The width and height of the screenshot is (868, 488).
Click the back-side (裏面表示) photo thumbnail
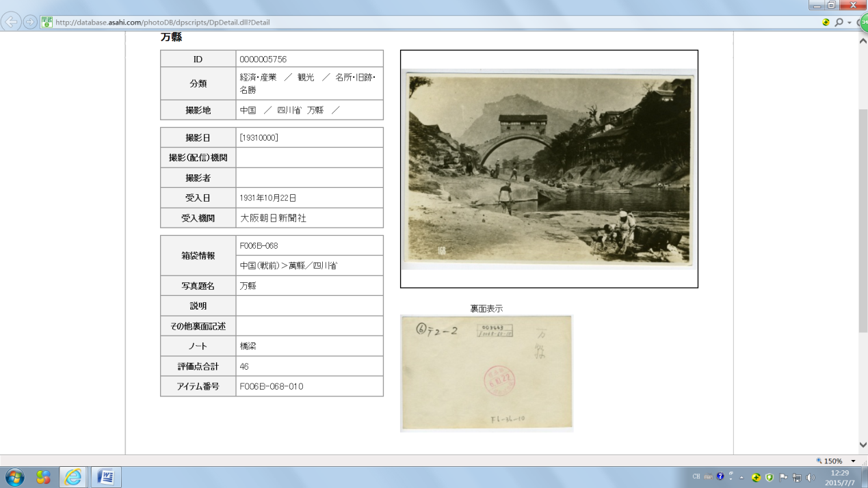click(x=486, y=373)
